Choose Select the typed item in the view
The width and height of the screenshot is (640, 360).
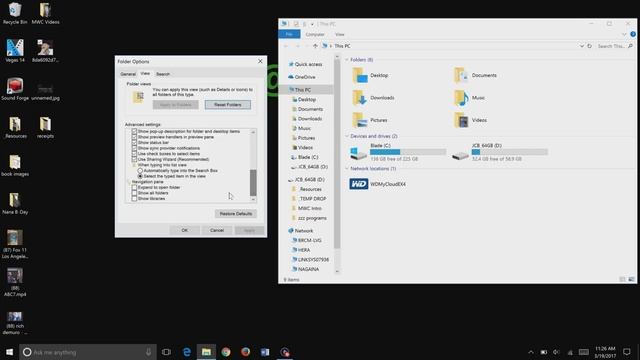tap(140, 176)
